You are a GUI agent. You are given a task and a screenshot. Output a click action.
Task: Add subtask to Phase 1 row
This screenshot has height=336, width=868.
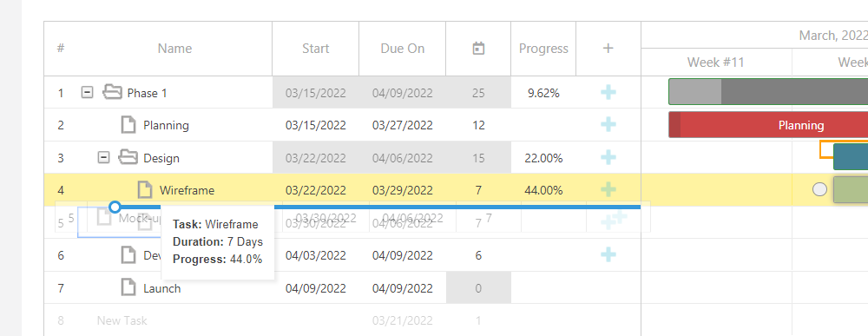(608, 92)
